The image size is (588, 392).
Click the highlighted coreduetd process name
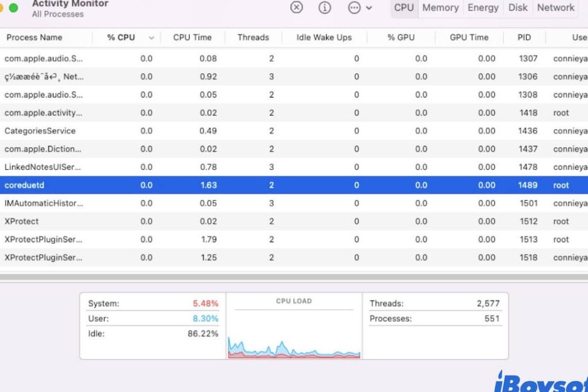click(x=24, y=185)
